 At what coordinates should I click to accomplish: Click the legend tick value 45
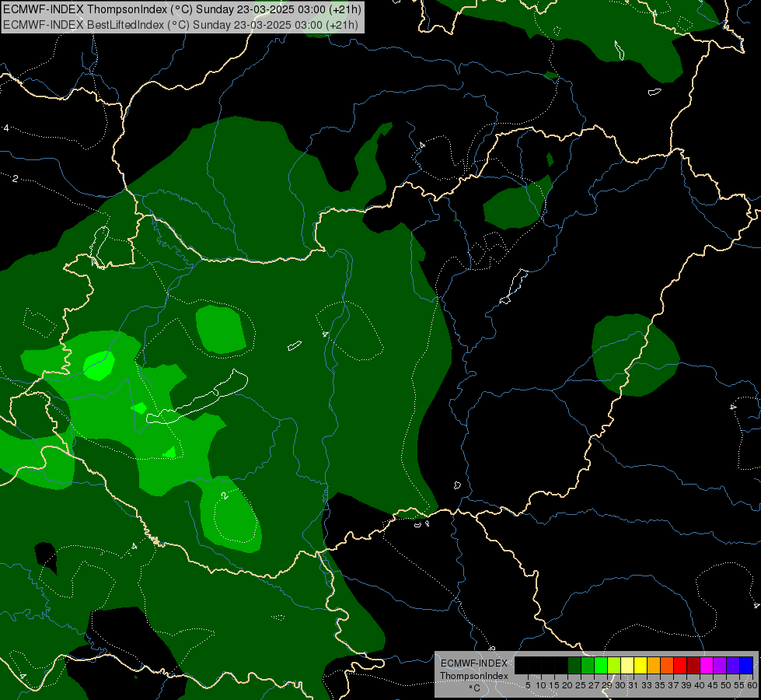[x=713, y=685]
